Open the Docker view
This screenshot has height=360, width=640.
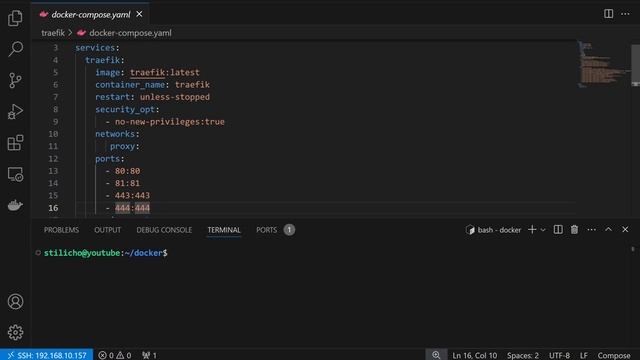[x=15, y=205]
